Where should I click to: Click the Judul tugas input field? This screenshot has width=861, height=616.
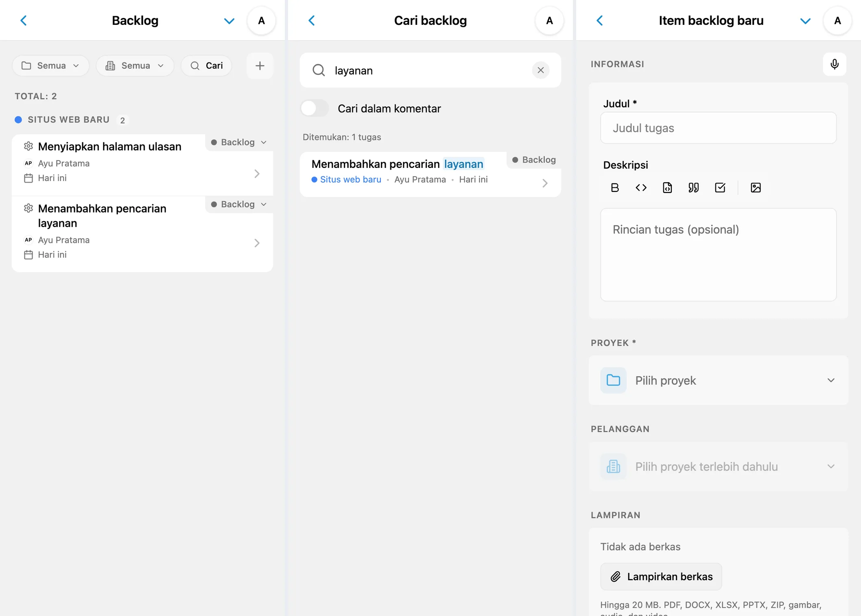click(x=718, y=128)
